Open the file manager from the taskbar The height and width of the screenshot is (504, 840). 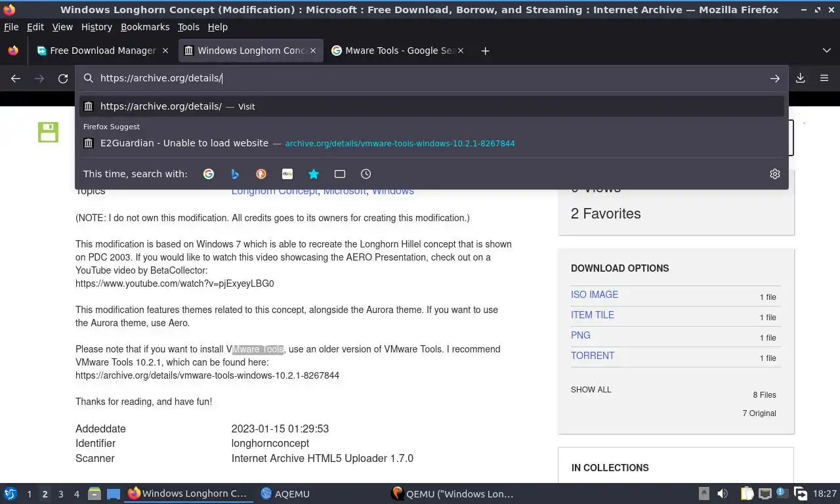94,493
